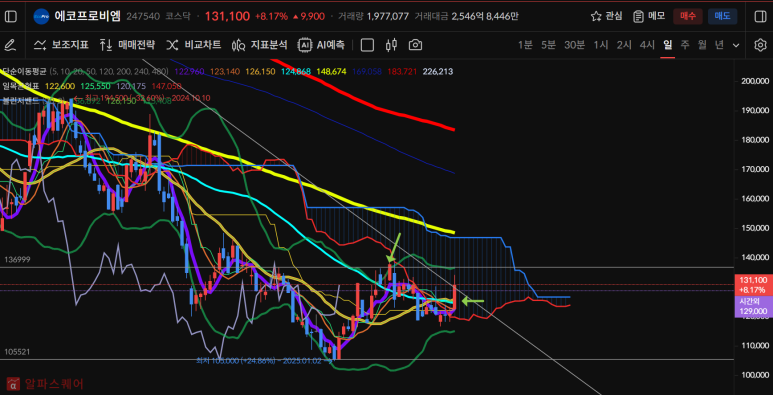The height and width of the screenshot is (395, 773).
Task: Click the 매수 buy button
Action: 688,16
